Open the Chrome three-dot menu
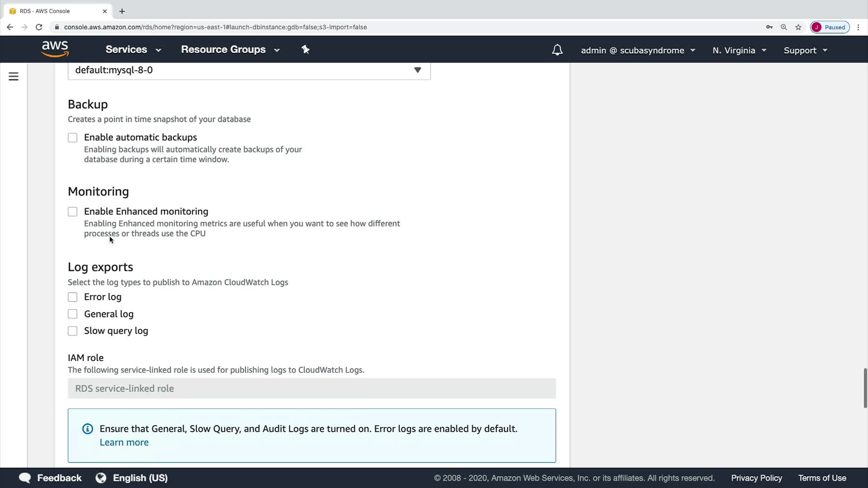This screenshot has width=868, height=488. (x=858, y=27)
